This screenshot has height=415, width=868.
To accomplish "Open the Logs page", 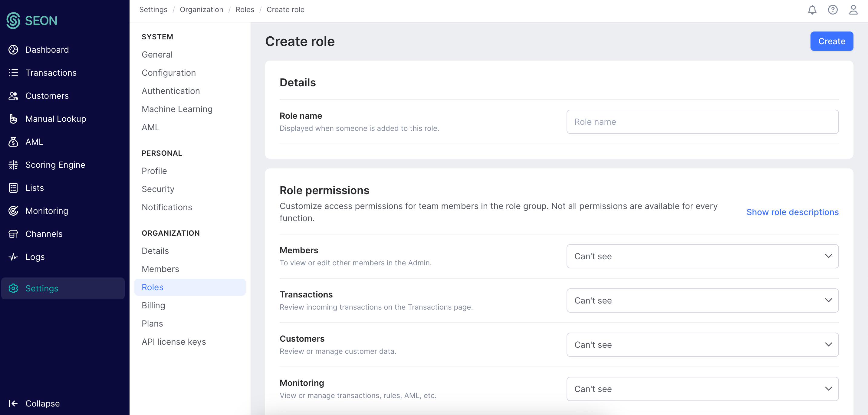I will pyautogui.click(x=35, y=257).
